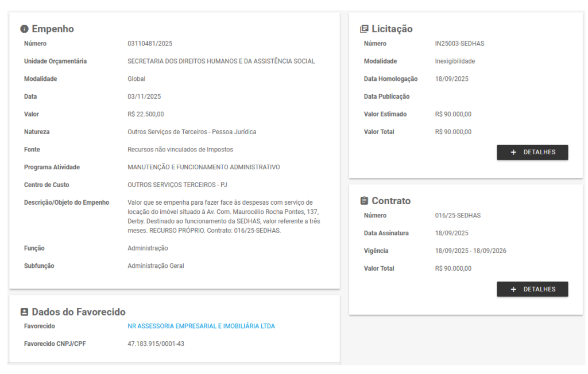Open Licitação details with DETALHES button
The image size is (588, 374).
pyautogui.click(x=532, y=153)
